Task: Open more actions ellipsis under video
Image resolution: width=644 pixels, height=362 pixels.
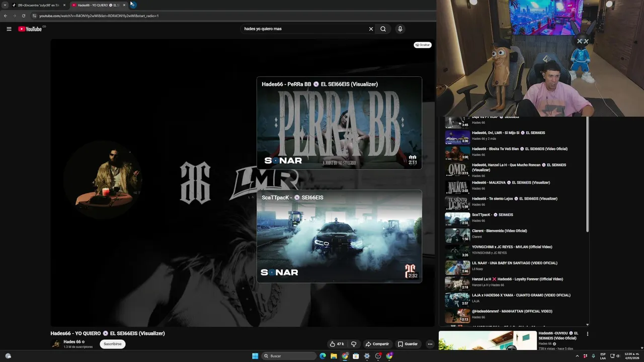Action: click(430, 344)
